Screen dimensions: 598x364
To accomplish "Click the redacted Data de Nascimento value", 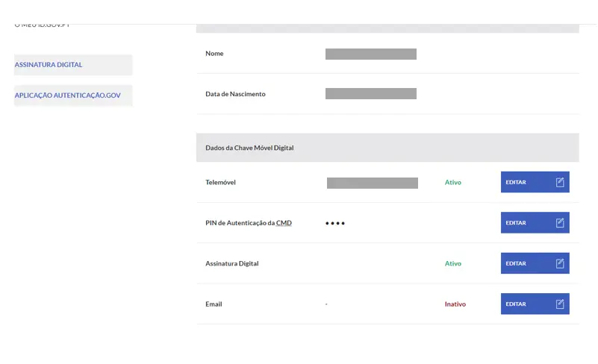I will coord(371,94).
